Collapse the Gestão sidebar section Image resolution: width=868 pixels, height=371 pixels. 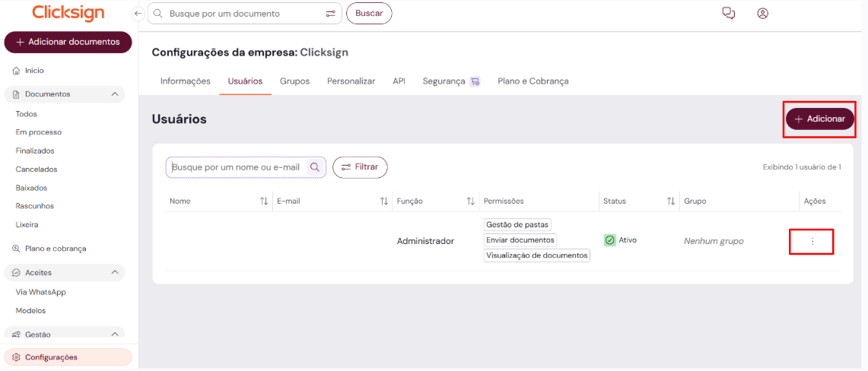[x=115, y=335]
